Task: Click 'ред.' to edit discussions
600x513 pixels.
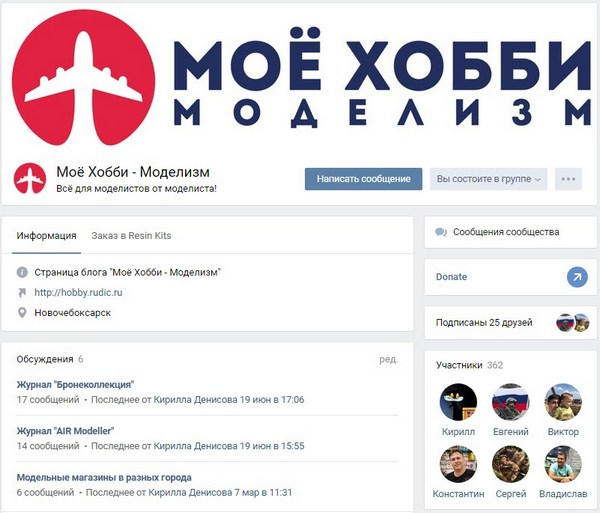Action: (388, 359)
